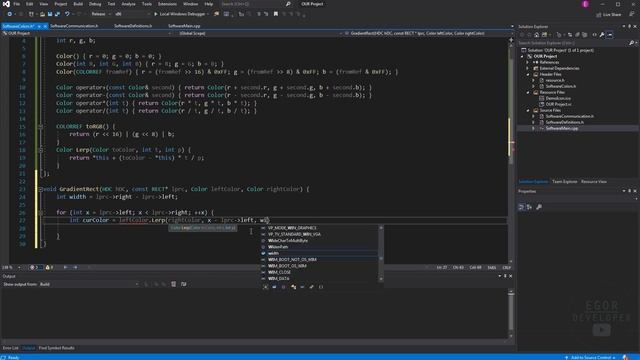Click the Toggle Word Wrap icon in Output toolbar

(x=184, y=284)
